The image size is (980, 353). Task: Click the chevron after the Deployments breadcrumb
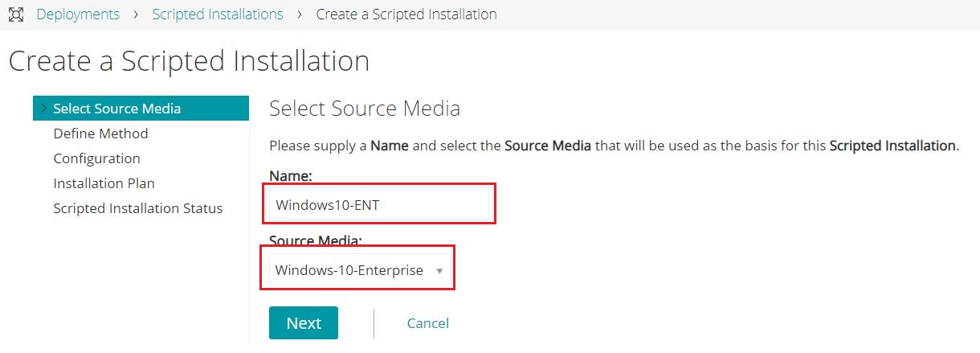[136, 14]
